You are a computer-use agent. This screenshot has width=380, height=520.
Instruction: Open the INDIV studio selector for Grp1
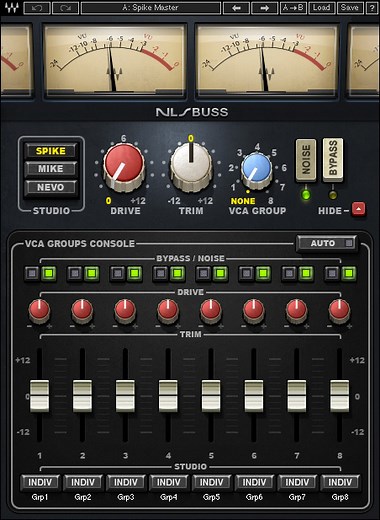40,482
